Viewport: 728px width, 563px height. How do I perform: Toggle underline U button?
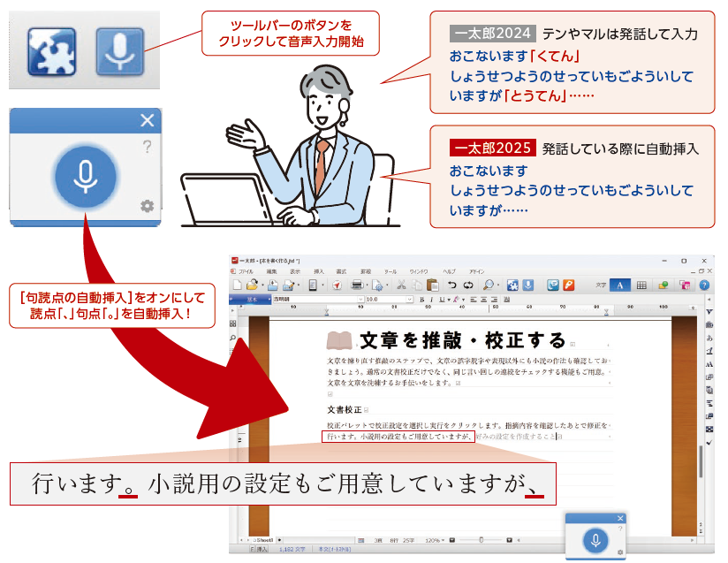443,300
